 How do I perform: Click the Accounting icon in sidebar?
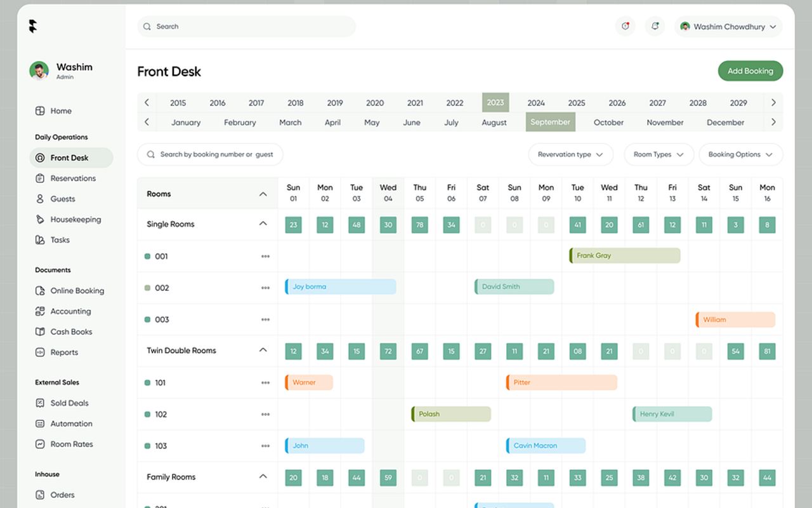pos(39,312)
